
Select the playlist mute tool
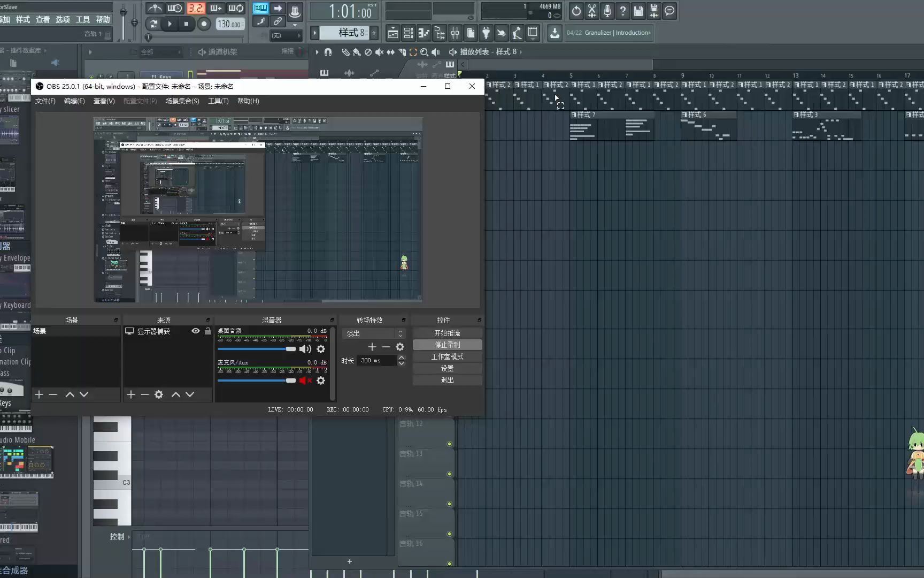379,52
